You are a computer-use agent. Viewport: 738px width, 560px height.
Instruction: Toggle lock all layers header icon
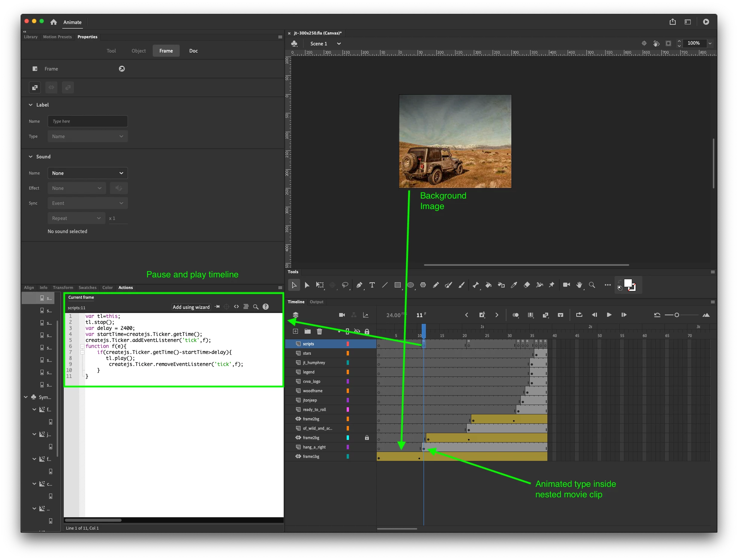coord(367,331)
